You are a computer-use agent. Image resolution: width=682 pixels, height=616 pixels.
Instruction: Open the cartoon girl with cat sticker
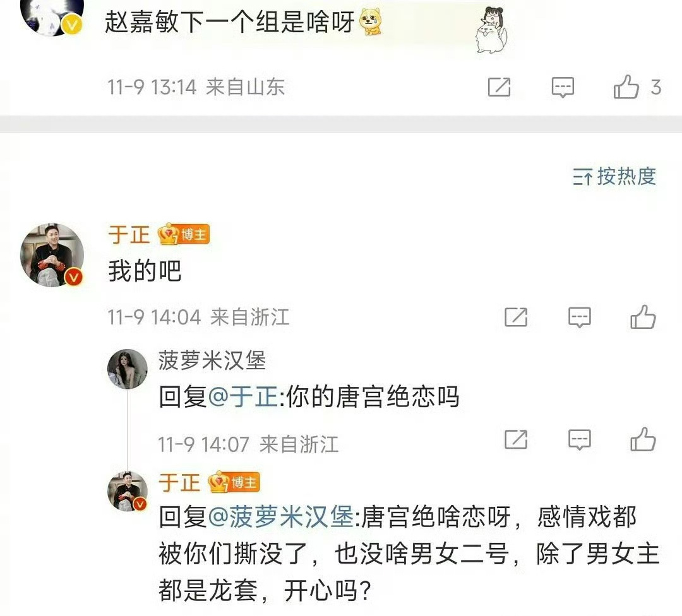pos(493,30)
